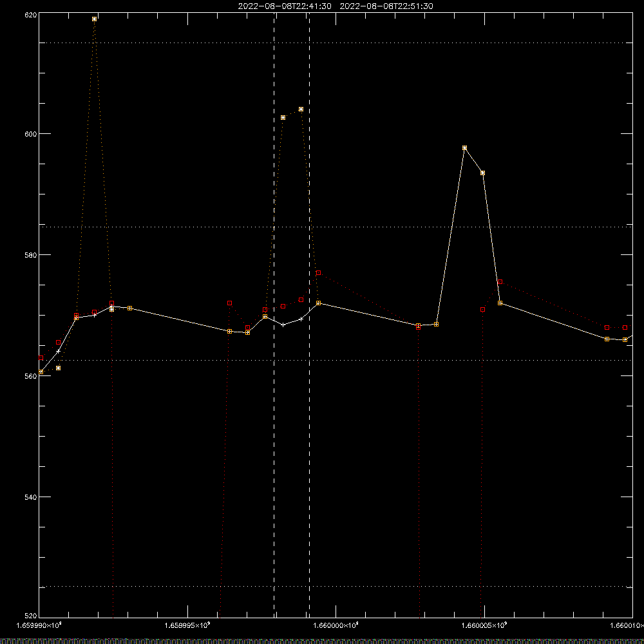Select the y-axis label 540
Viewport: 644px width, 644px height.
tap(31, 497)
